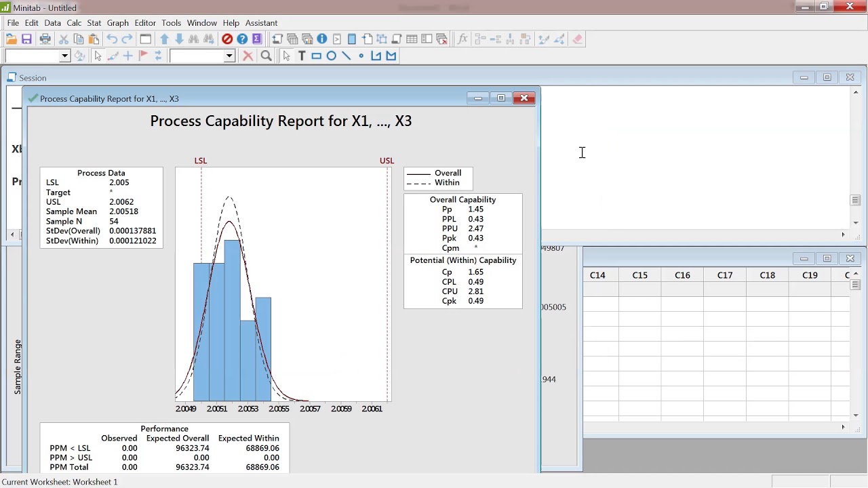
Task: Open first toolbar combo box dropdown
Action: [x=65, y=56]
